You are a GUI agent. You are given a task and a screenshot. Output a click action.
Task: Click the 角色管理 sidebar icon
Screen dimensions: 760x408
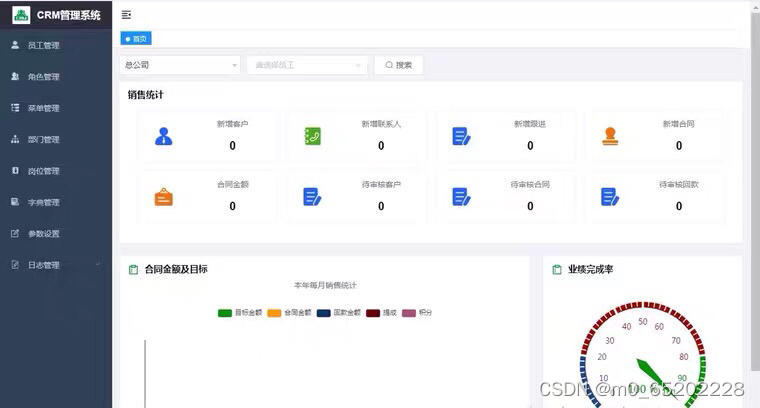[x=15, y=77]
